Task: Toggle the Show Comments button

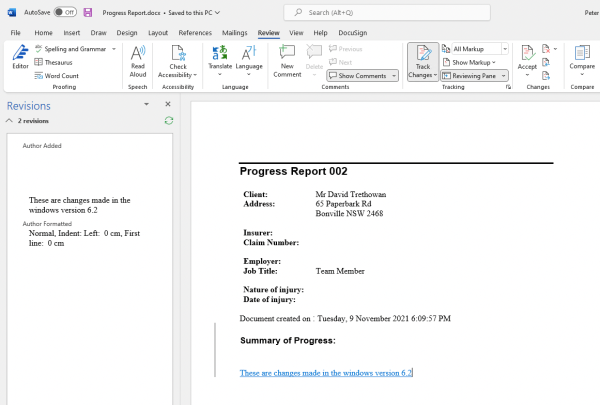Action: pyautogui.click(x=363, y=76)
